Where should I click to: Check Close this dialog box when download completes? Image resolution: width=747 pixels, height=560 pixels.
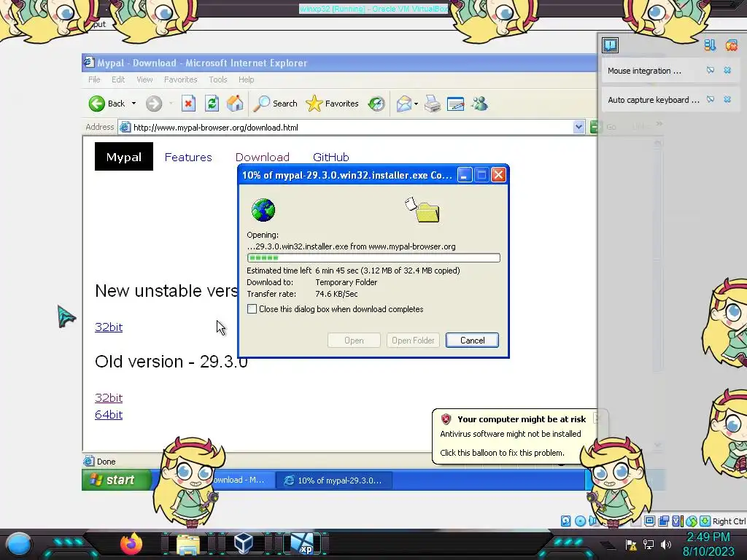252,309
